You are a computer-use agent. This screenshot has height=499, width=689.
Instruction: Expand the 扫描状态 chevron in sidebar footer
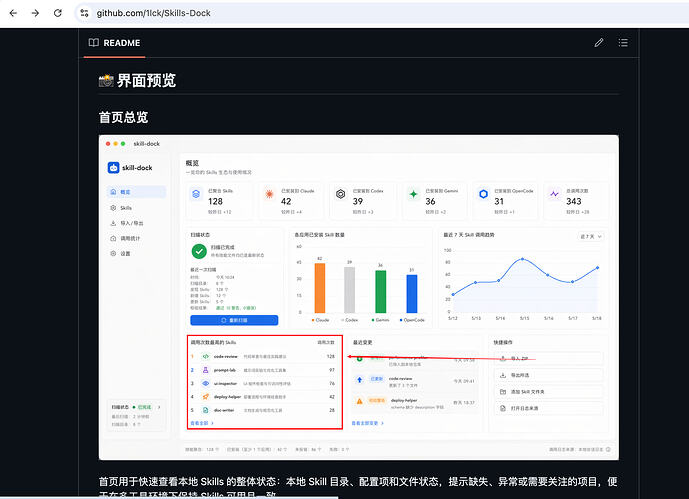coord(159,407)
